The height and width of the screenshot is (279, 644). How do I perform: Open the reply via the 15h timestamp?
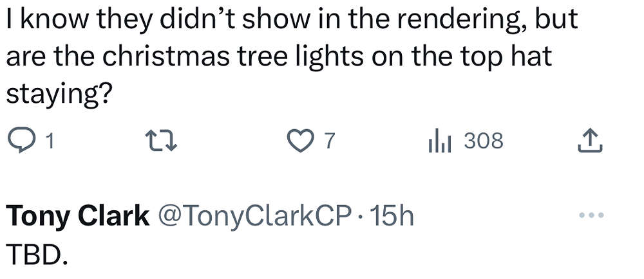[393, 217]
